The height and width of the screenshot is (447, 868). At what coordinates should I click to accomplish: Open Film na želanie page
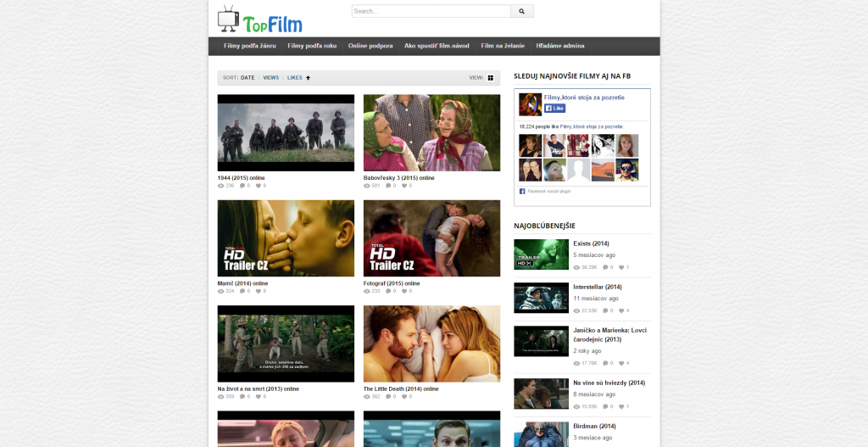point(503,46)
